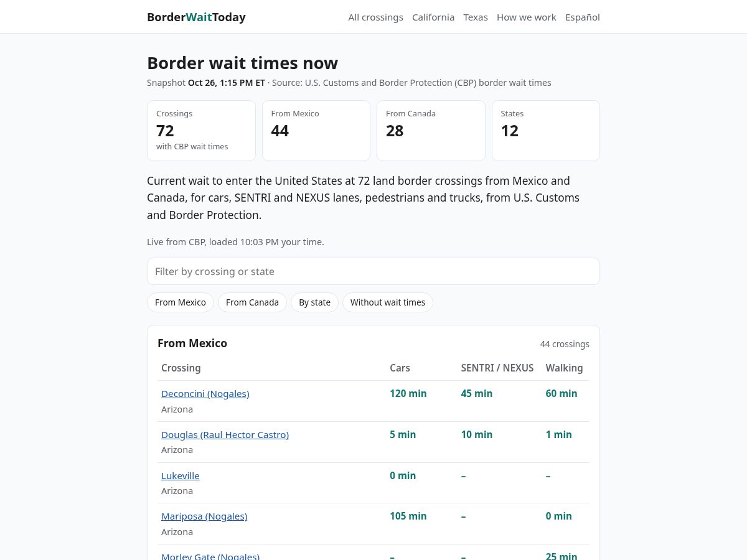Click the 'From Mexico' table heading
Image resolution: width=747 pixels, height=560 pixels.
point(192,343)
